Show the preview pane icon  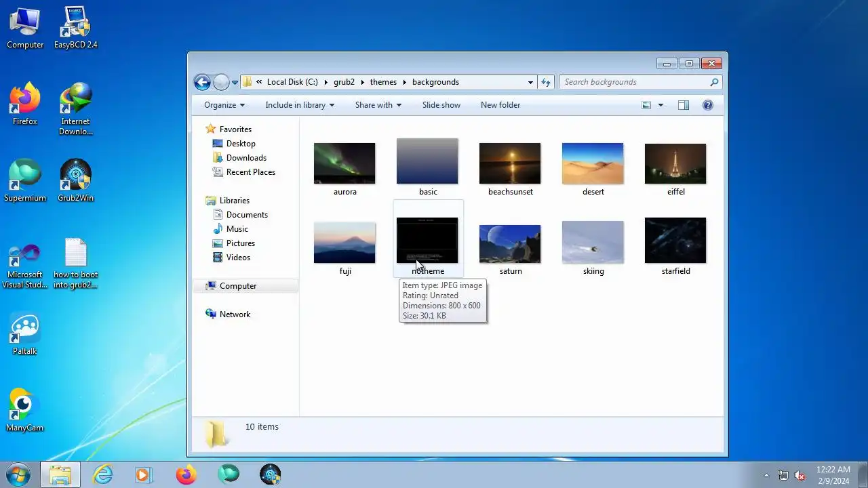(684, 105)
